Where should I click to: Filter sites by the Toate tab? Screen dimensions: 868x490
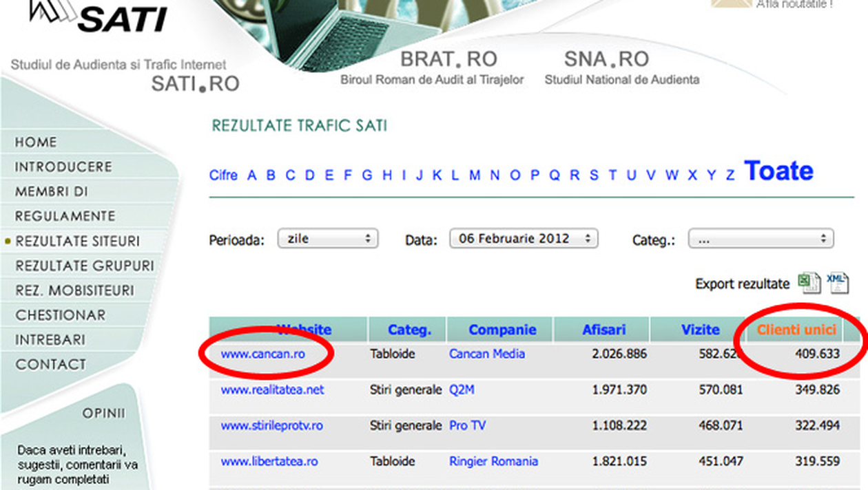[778, 171]
